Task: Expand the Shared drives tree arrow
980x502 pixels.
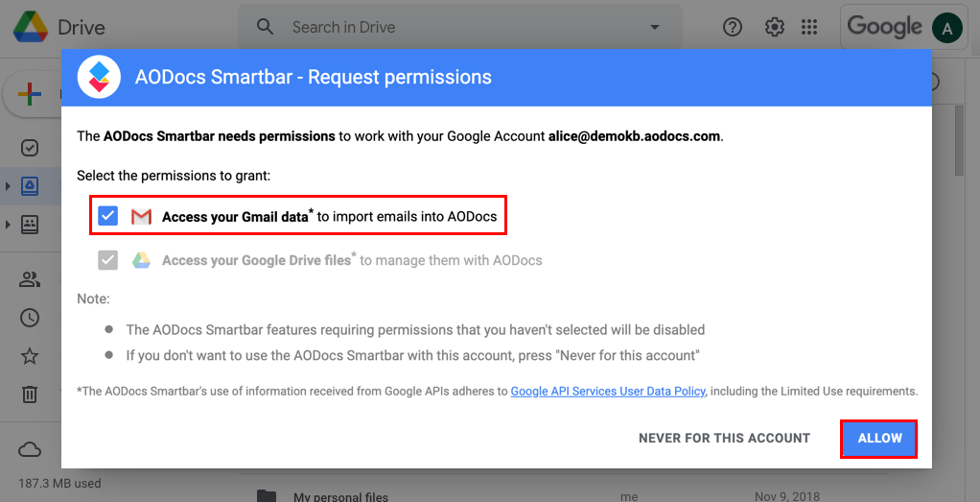Action: (x=8, y=224)
